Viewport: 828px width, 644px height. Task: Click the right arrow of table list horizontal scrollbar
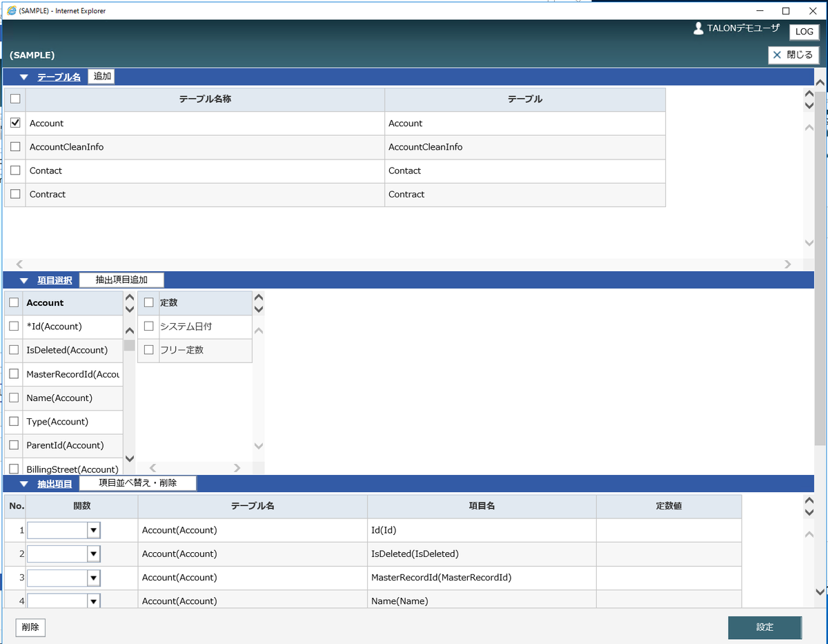click(788, 264)
